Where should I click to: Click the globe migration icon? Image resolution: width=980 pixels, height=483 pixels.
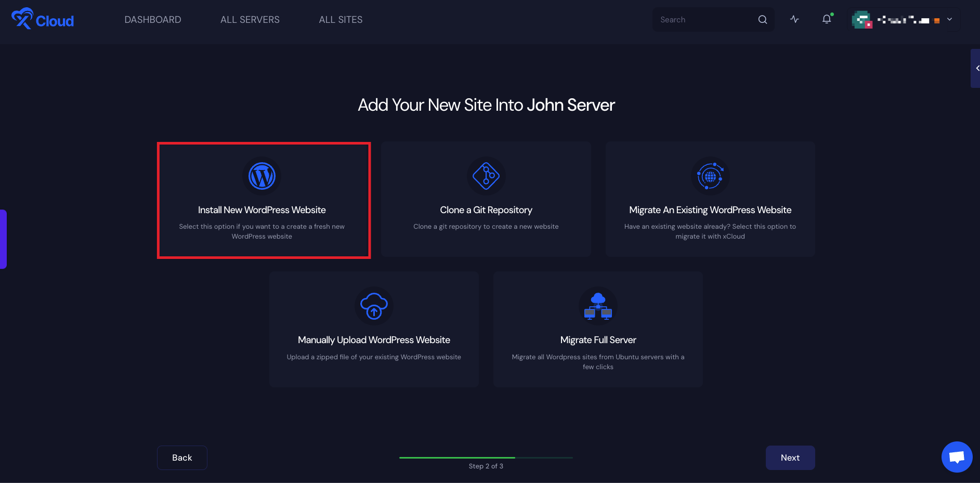710,176
